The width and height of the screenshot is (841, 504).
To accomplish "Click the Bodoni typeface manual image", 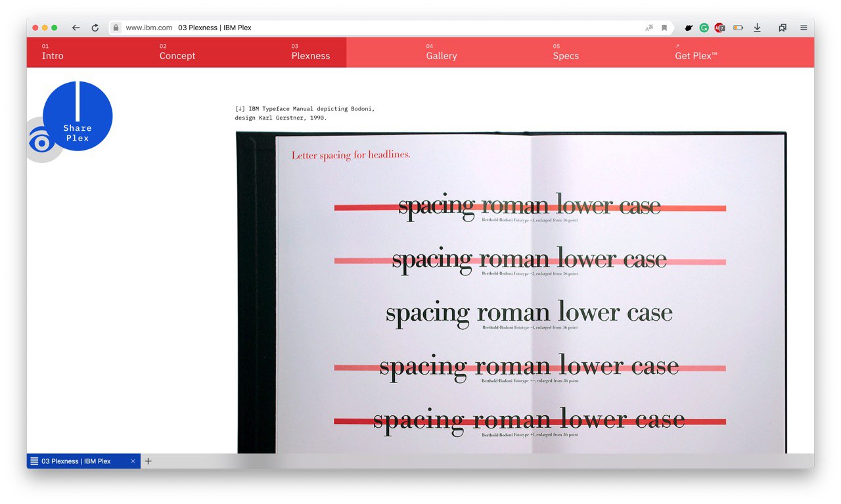I will (x=511, y=292).
